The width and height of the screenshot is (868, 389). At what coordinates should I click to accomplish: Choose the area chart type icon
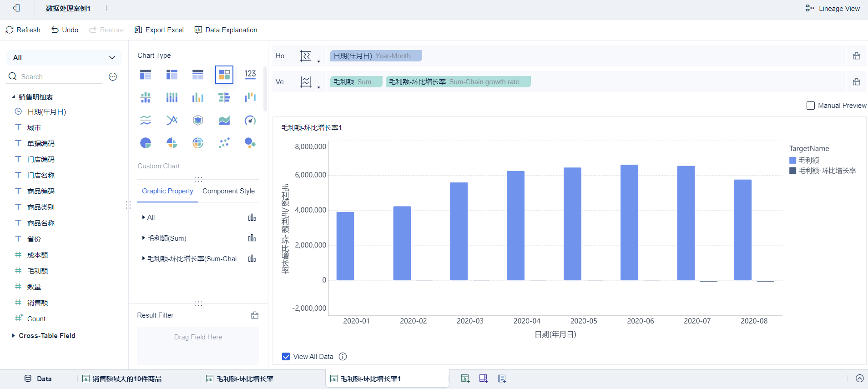click(x=224, y=121)
